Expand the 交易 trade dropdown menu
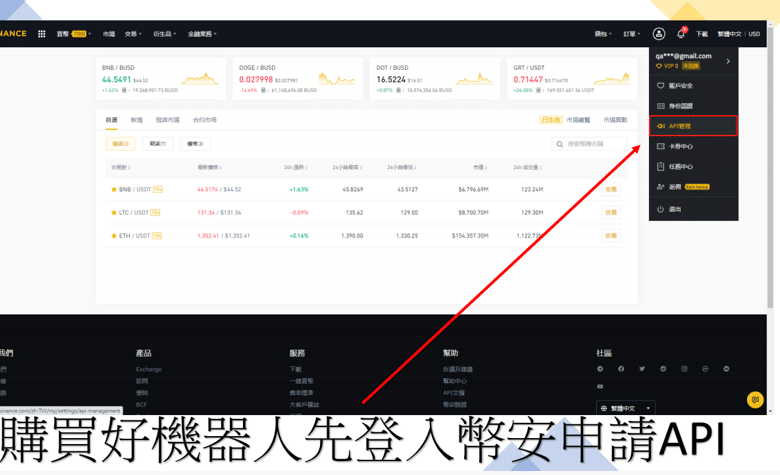780x475 pixels. coord(133,34)
